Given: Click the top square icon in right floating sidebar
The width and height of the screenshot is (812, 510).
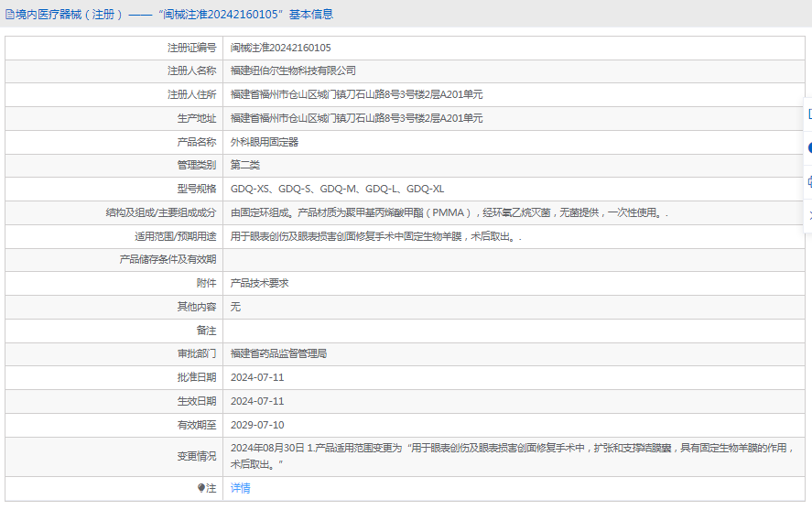Looking at the screenshot, I should pyautogui.click(x=809, y=114).
